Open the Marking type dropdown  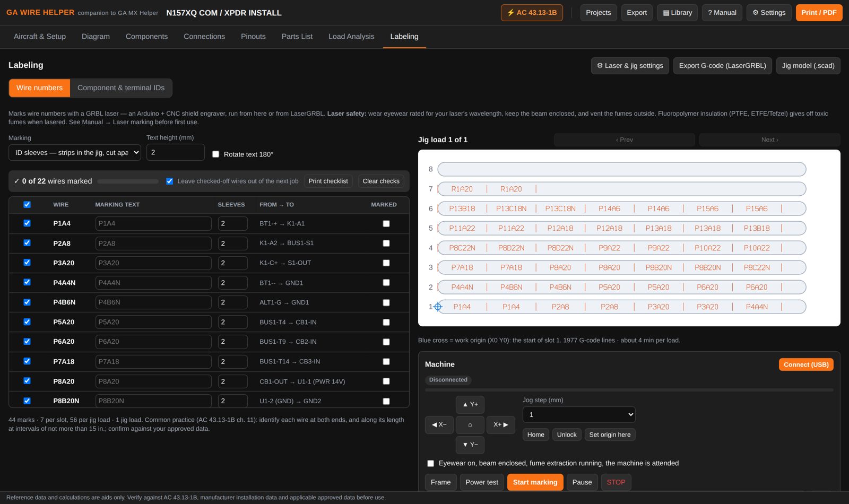(x=75, y=152)
